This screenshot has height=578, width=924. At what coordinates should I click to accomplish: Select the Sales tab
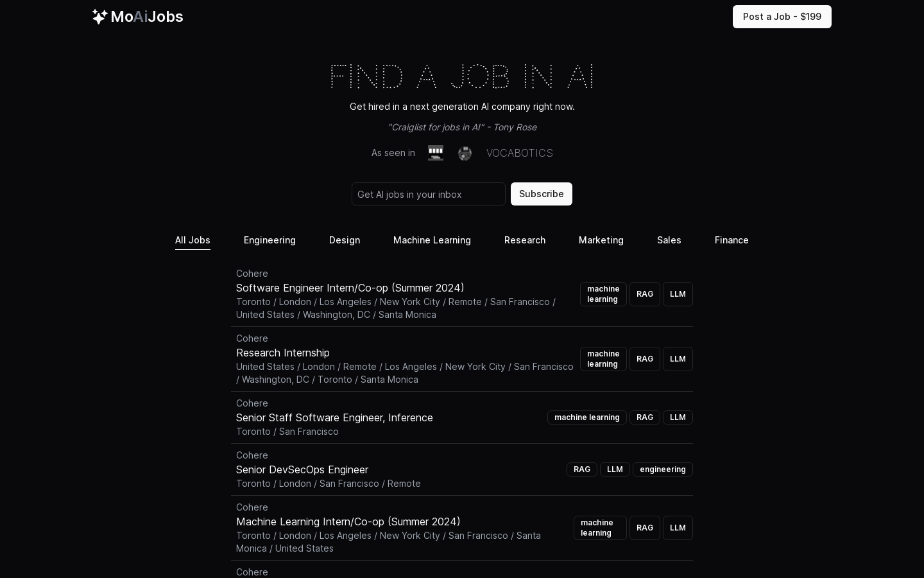[x=669, y=240]
